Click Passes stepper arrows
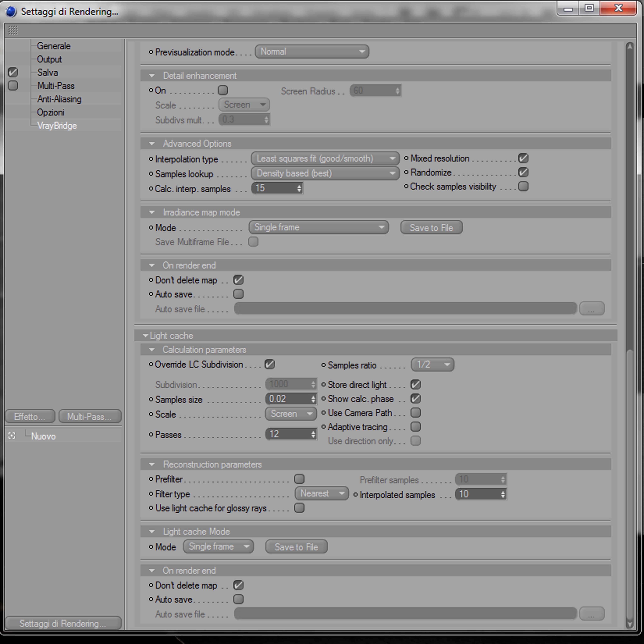Image resolution: width=644 pixels, height=644 pixels. click(x=313, y=434)
